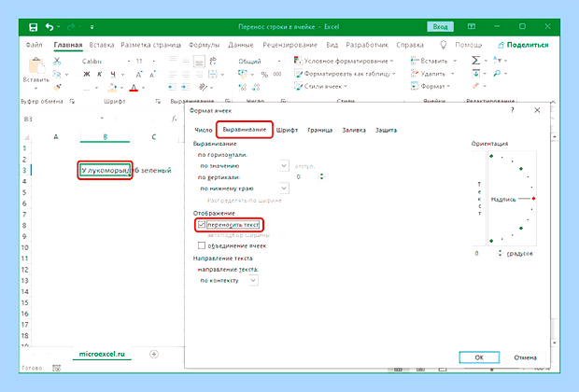Viewport: 579px width, 392px height.
Task: Click the percent style icon
Action: point(264,74)
